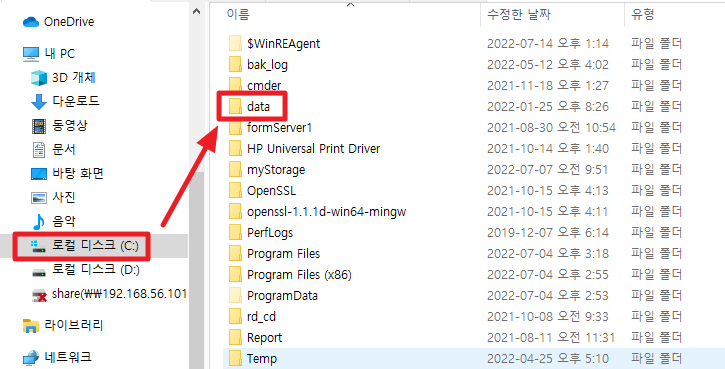Click date 2021-10-15 오후 4:13
This screenshot has height=369, width=725.
pos(547,191)
